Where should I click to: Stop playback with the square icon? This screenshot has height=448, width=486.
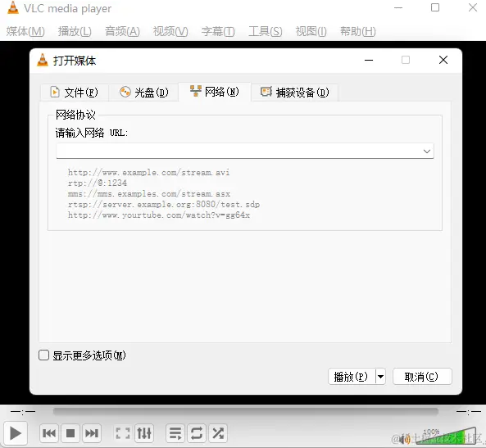pos(70,433)
